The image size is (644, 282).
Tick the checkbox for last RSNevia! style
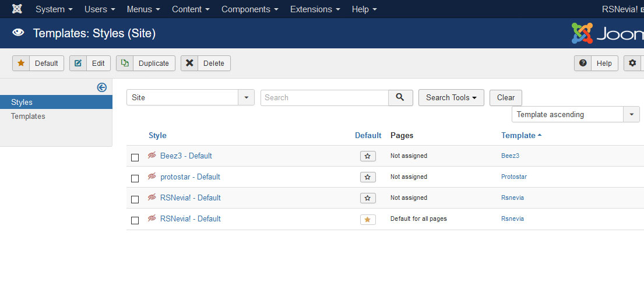[135, 220]
